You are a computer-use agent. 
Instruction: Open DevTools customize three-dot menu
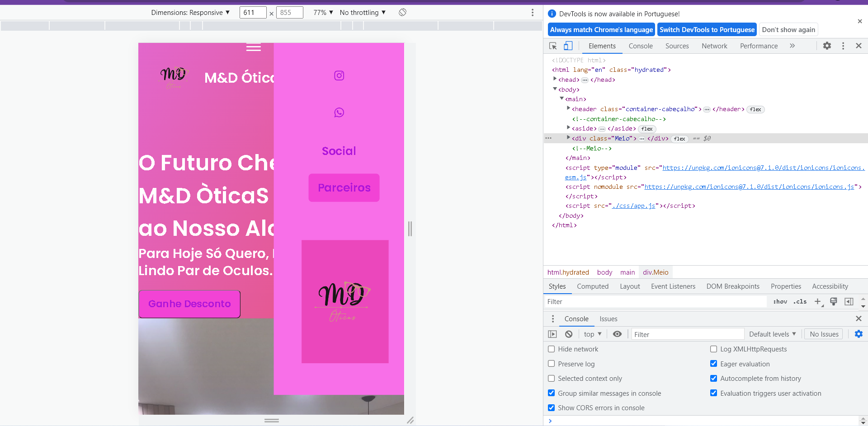tap(843, 46)
